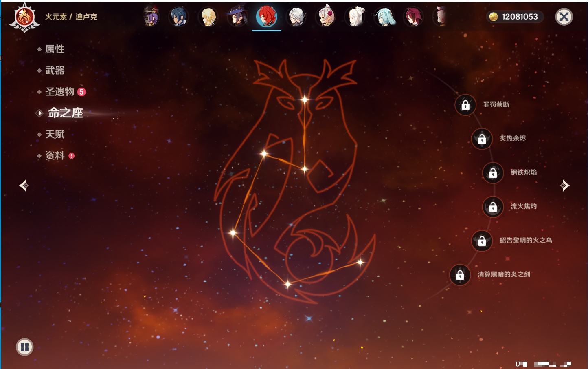Click the 昭告黎明的火之鸟 label text
The image size is (588, 369).
[x=526, y=240]
